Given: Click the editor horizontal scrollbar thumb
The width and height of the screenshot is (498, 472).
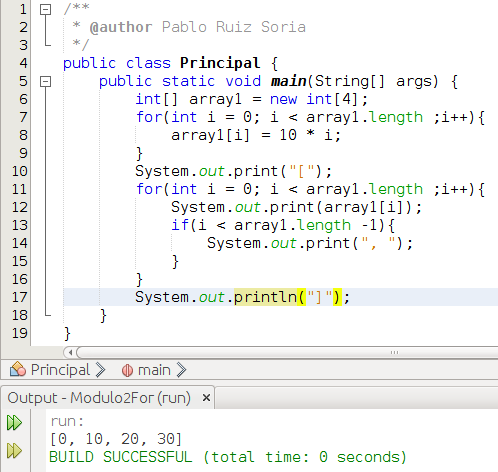Looking at the screenshot, I should coord(287,352).
